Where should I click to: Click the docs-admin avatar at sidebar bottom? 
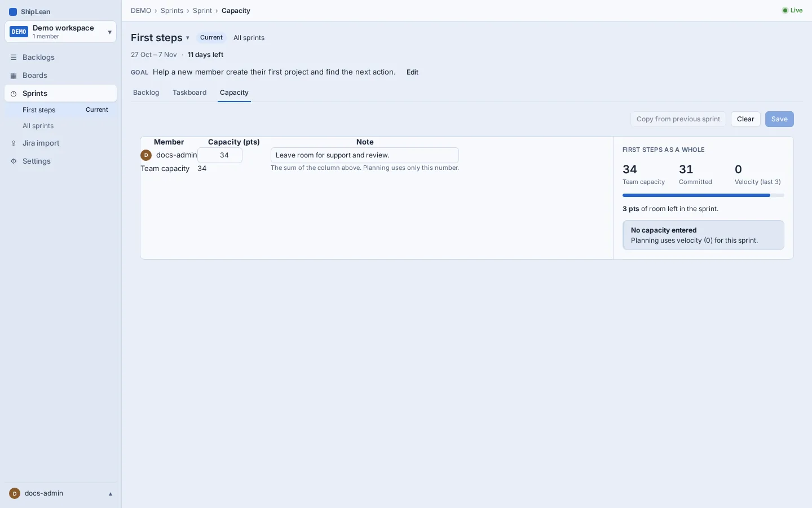(15, 493)
